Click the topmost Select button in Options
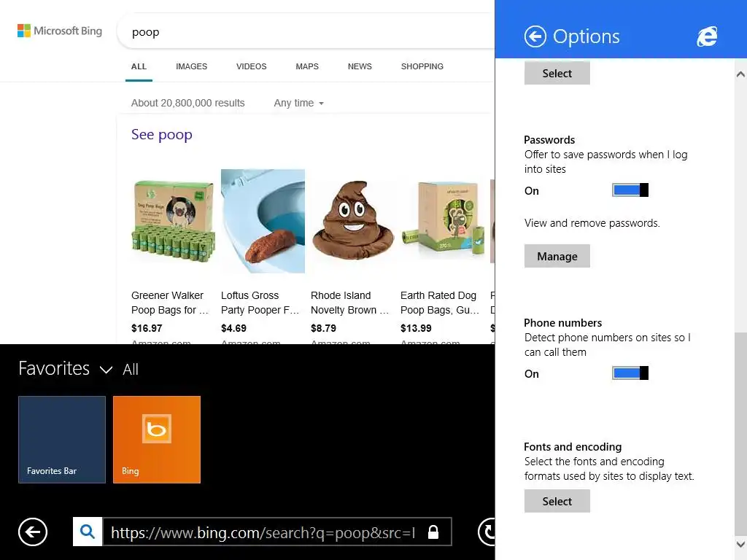Viewport: 747px width, 560px height. click(557, 73)
